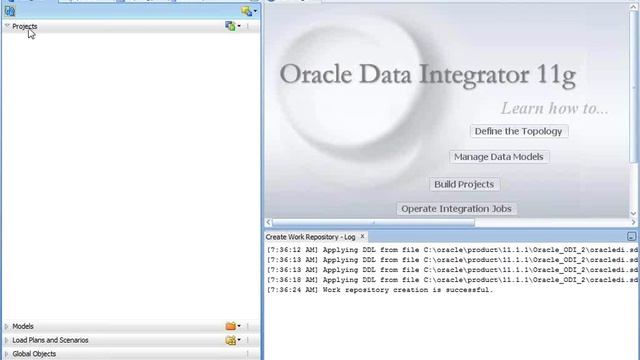Click the start page horizontal scroll right arrow
640x360 pixels.
633,222
